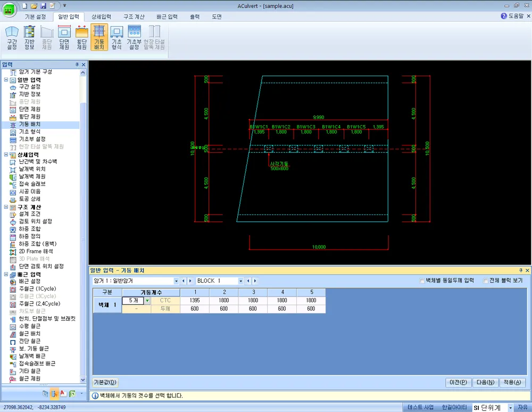Click the 이전(P) button

point(458,383)
